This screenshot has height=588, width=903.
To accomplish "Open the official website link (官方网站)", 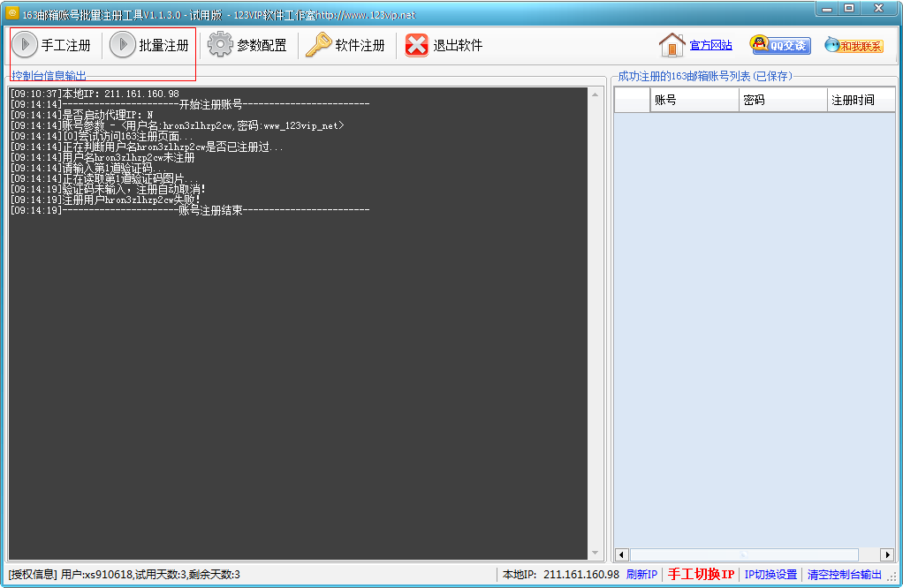I will [x=710, y=45].
